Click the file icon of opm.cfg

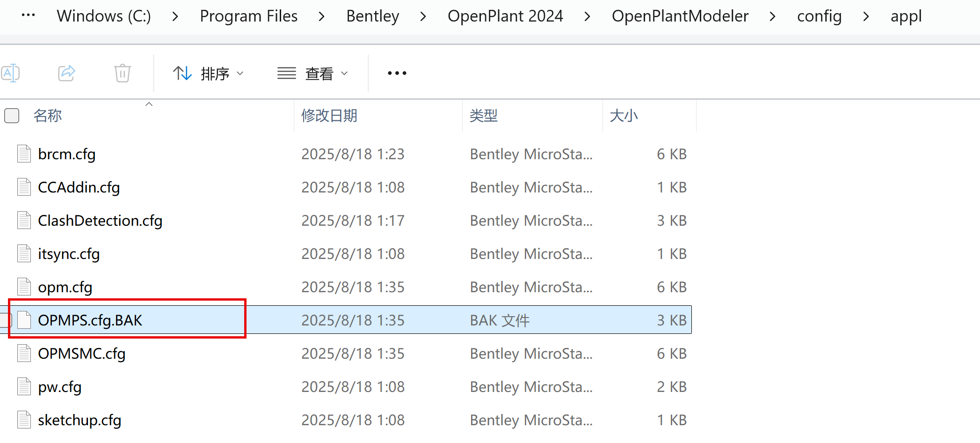click(23, 286)
